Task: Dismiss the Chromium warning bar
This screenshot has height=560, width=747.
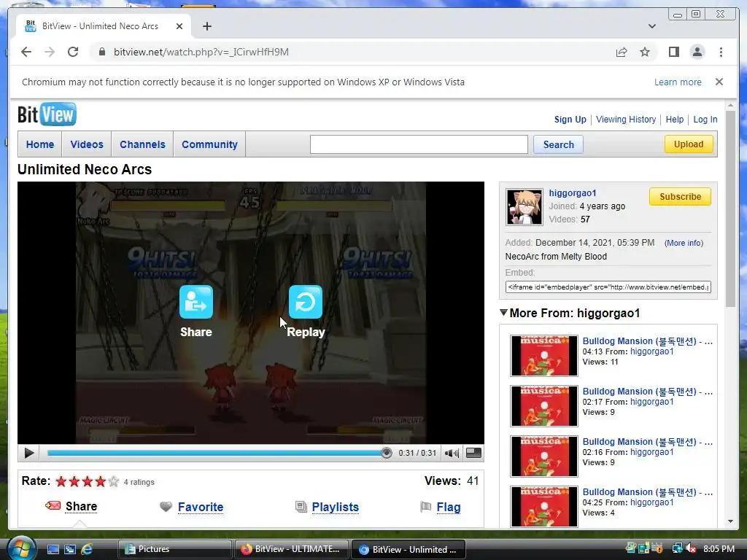Action: coord(719,82)
